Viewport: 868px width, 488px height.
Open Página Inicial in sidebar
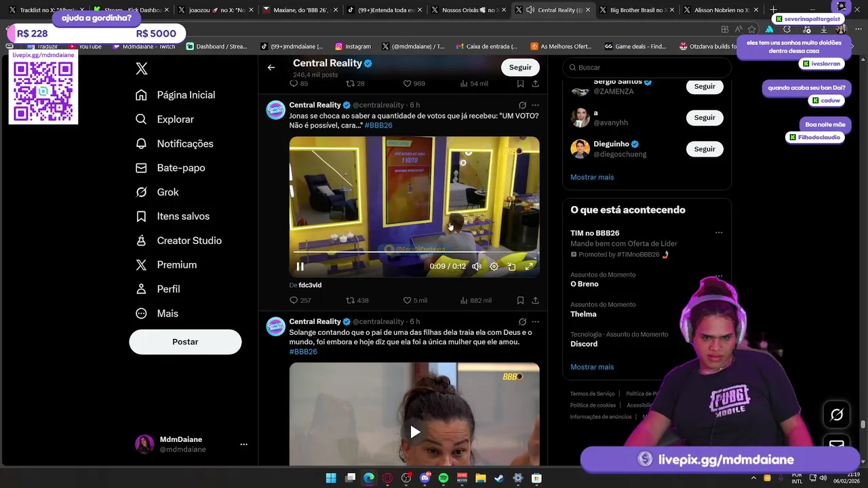pos(176,95)
